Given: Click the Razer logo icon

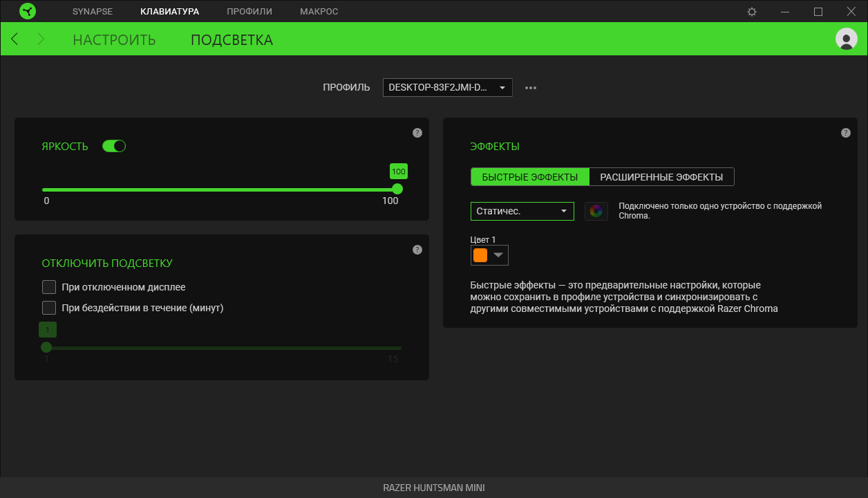Looking at the screenshot, I should [x=28, y=11].
